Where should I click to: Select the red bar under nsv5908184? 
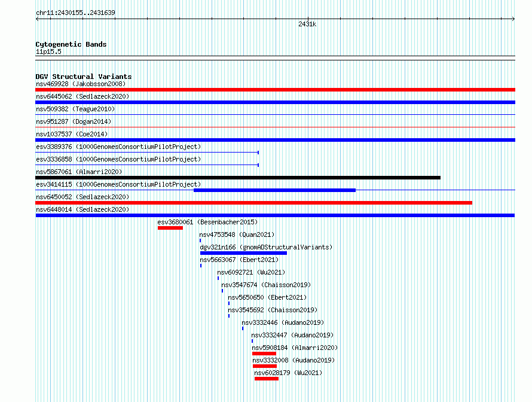264,354
